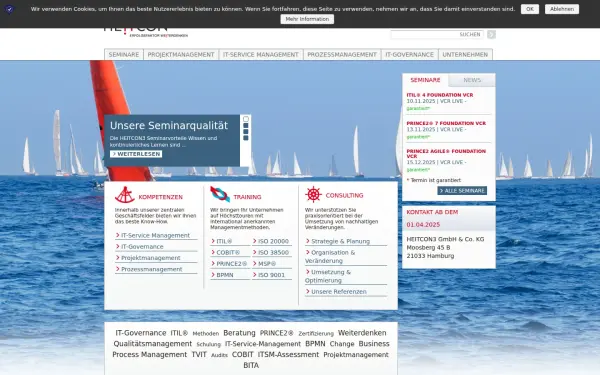The height and width of the screenshot is (375, 600).
Task: Click KONTAKT AB DEM heading
Action: click(x=432, y=212)
